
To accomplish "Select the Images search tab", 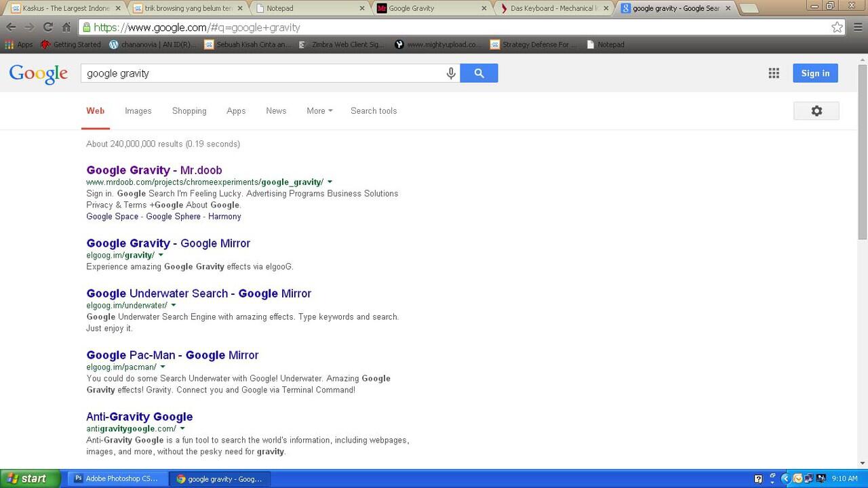I will pyautogui.click(x=138, y=111).
